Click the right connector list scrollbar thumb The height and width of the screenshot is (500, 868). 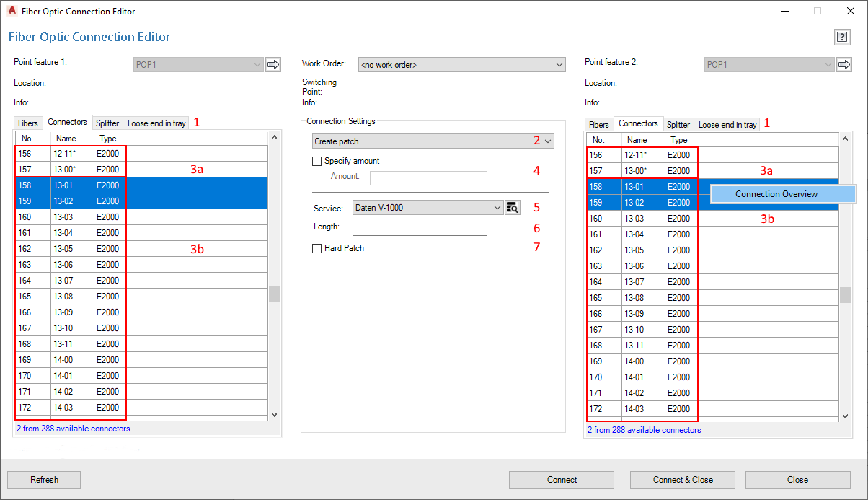point(845,295)
